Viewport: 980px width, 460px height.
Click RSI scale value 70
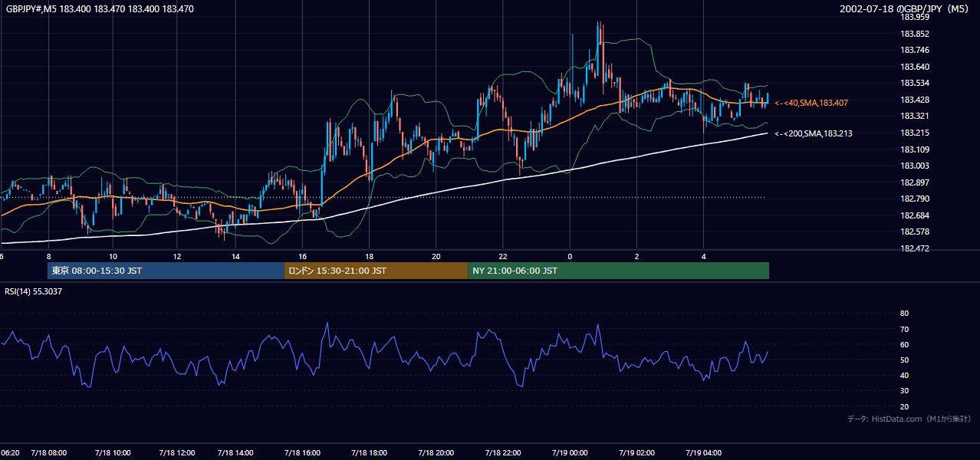(x=904, y=329)
